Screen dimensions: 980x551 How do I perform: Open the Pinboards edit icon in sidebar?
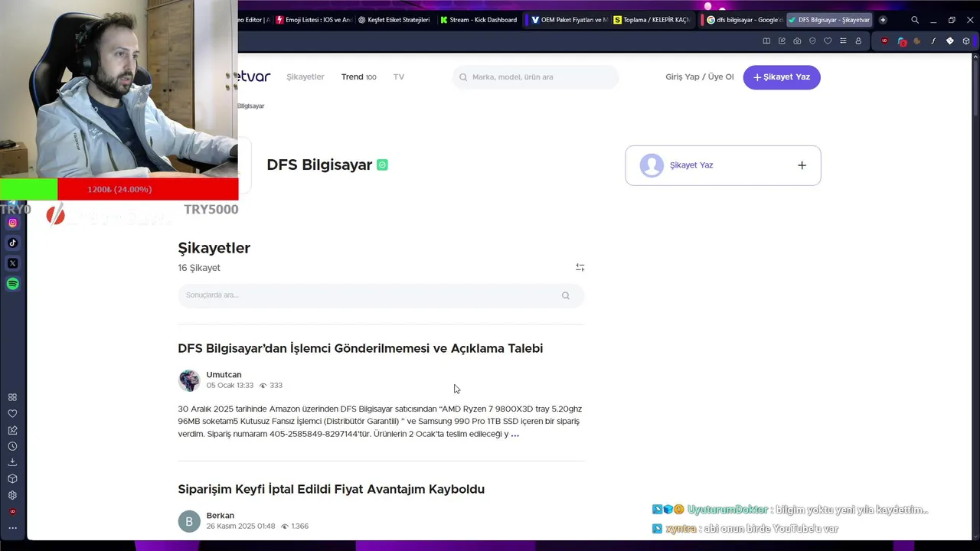click(x=12, y=430)
